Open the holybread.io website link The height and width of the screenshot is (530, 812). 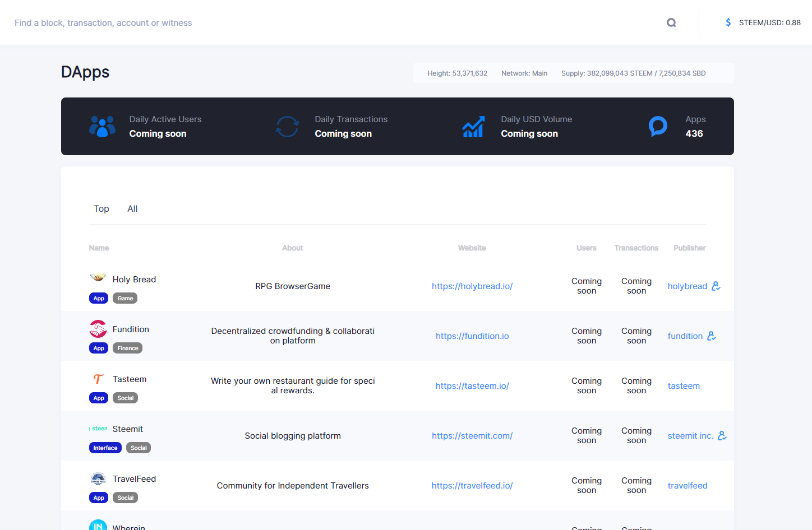(x=472, y=286)
